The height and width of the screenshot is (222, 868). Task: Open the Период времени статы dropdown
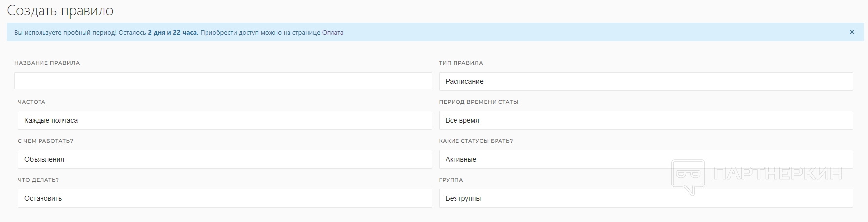[645, 120]
